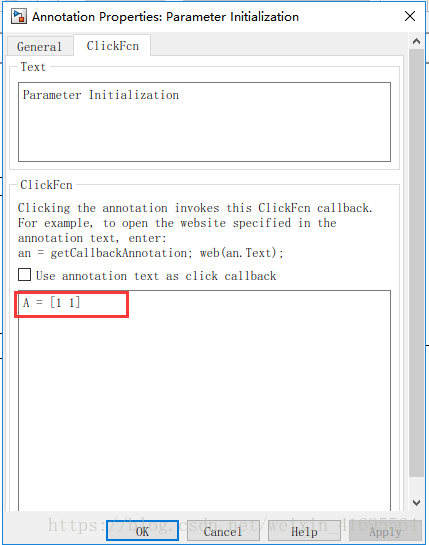Click the Simulink icon in the title bar
The image size is (429, 545).
click(x=18, y=16)
